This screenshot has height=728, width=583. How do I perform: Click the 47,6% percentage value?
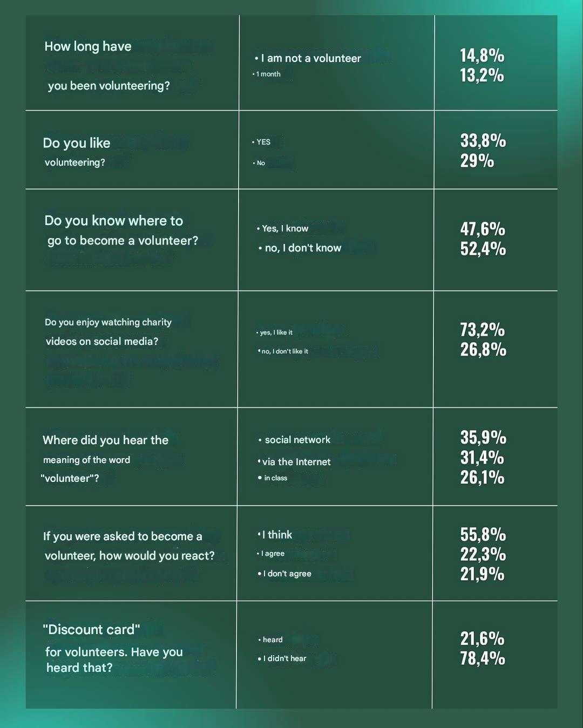pyautogui.click(x=483, y=229)
